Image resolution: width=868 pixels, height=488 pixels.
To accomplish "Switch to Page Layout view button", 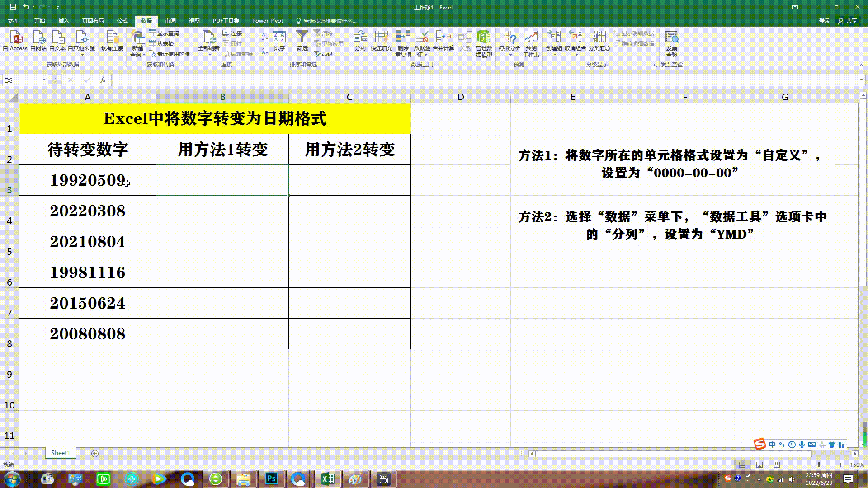I will [x=759, y=465].
